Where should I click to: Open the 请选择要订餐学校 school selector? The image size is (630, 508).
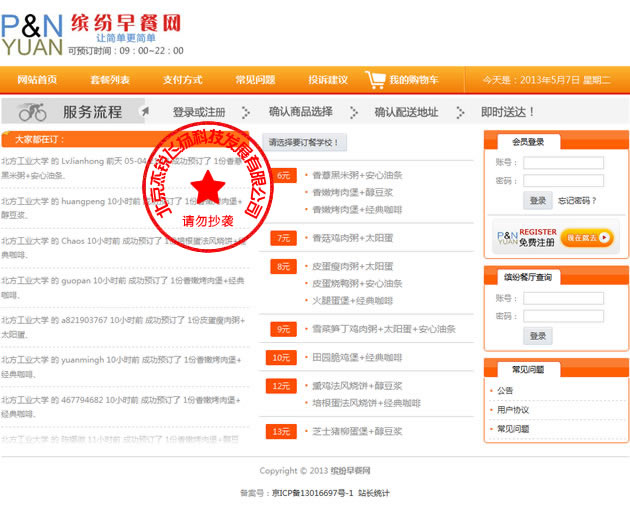pos(305,143)
